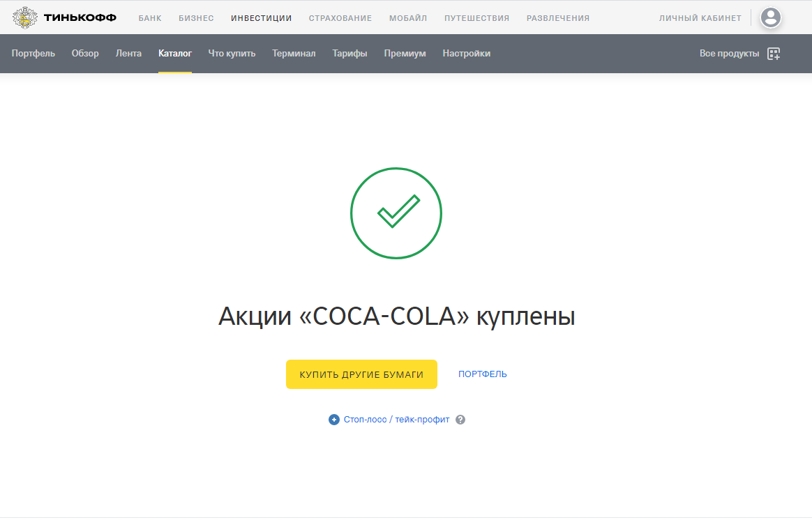Select Инвестиции in top navigation
The height and width of the screenshot is (520, 812).
pos(262,18)
